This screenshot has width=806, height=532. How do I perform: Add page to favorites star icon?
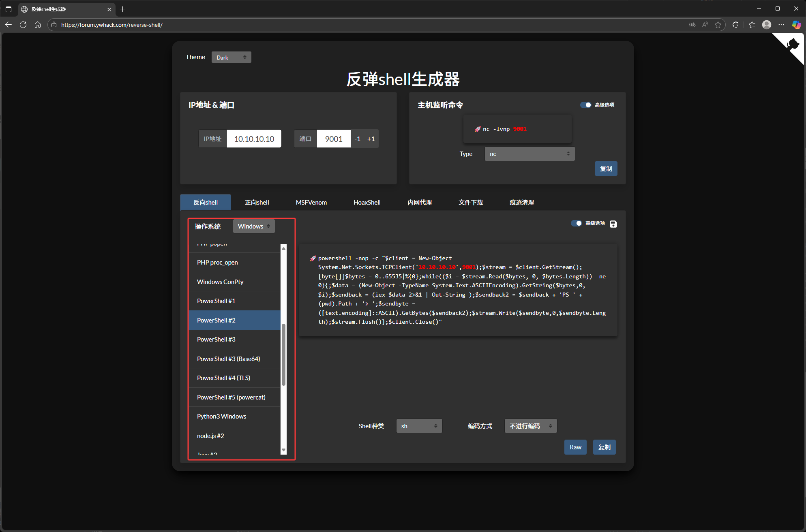pos(718,25)
